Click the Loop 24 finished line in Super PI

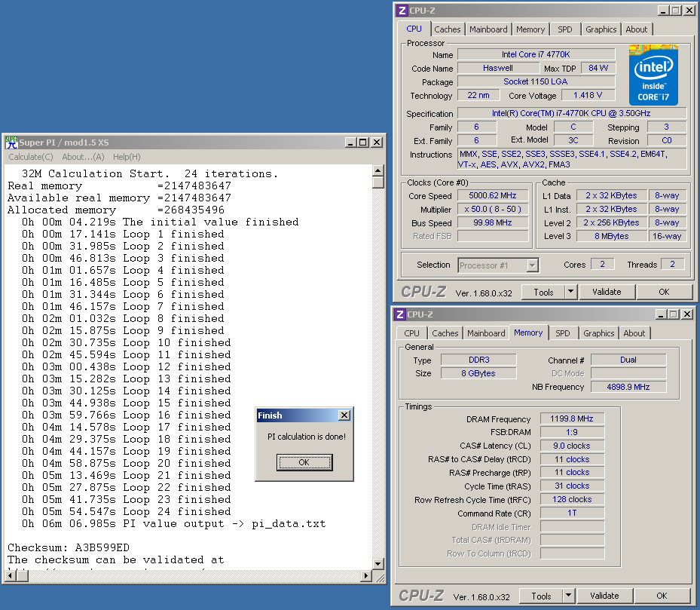(127, 512)
